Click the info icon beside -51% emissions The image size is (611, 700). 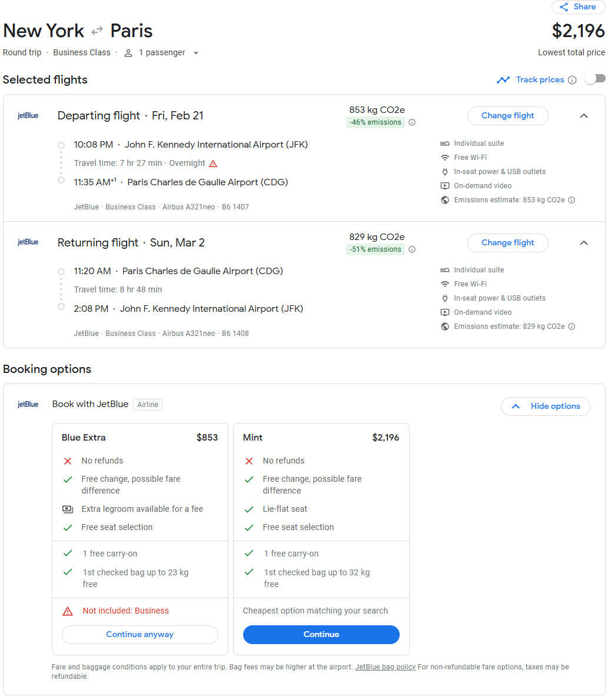[x=412, y=249]
